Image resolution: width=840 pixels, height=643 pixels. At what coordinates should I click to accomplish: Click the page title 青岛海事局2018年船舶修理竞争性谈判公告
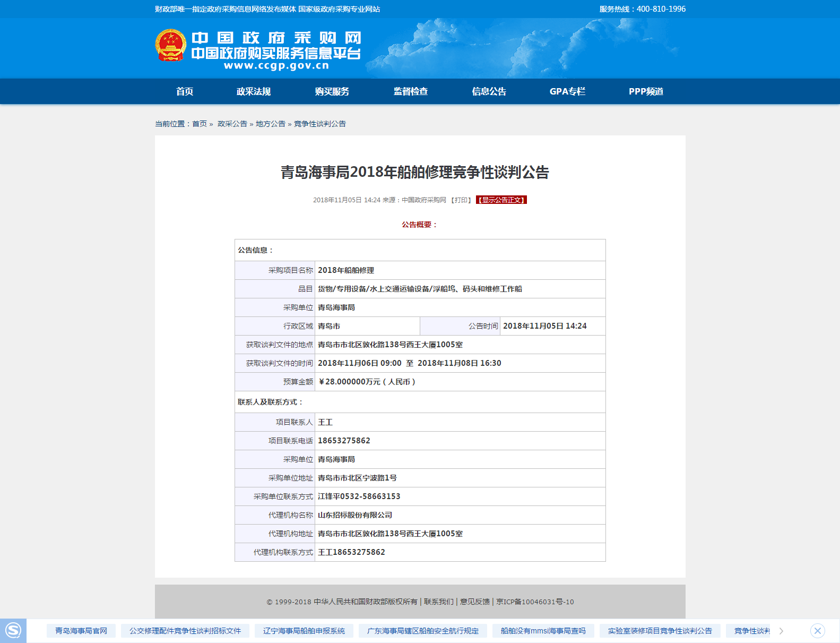(x=415, y=172)
